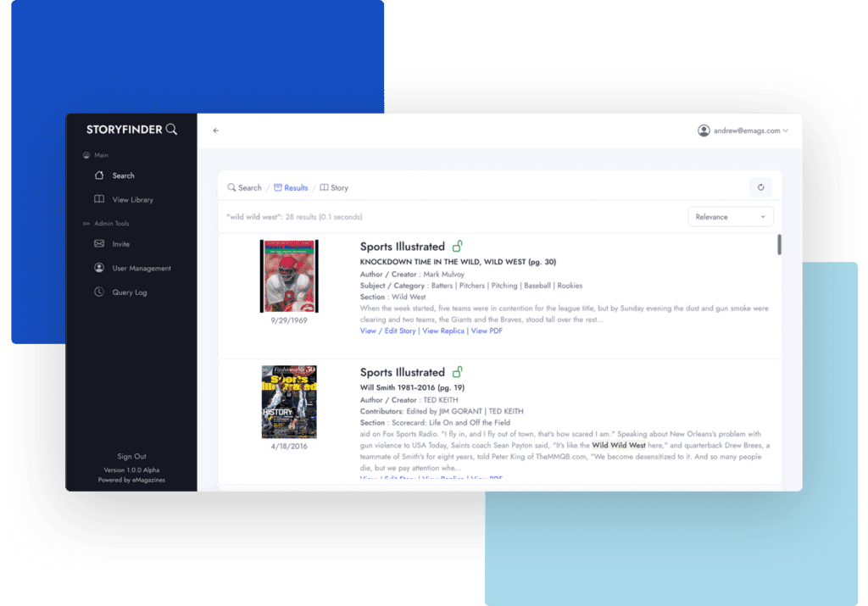Viewport: 868px width, 606px height.
Task: Click the 4/18/2016 date label
Action: [289, 446]
